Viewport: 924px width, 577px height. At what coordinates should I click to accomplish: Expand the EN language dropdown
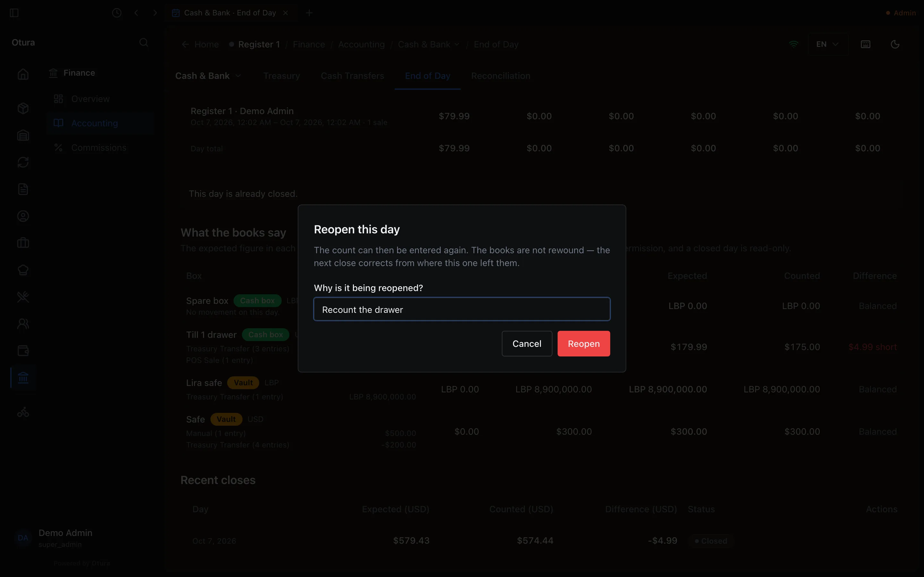828,44
